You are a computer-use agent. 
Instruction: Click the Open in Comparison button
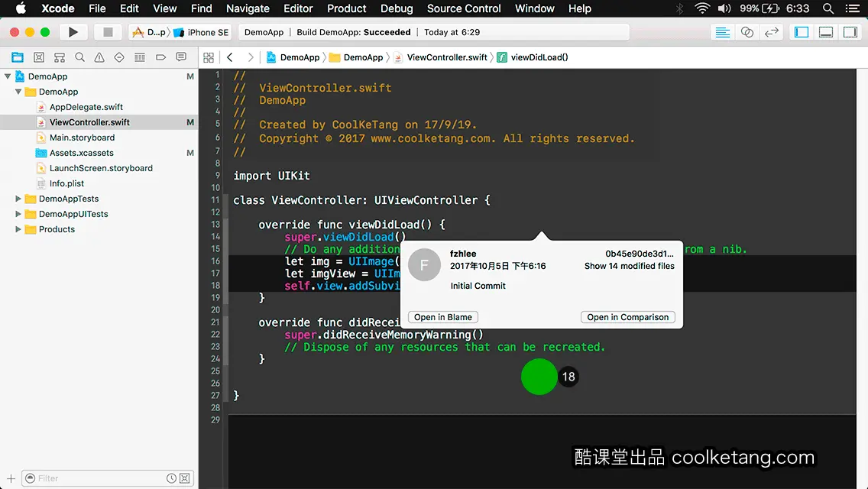(628, 317)
